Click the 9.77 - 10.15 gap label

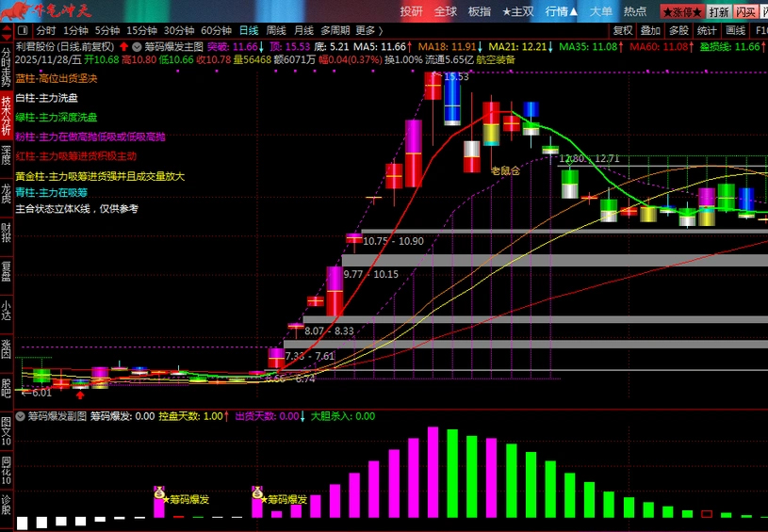point(370,274)
